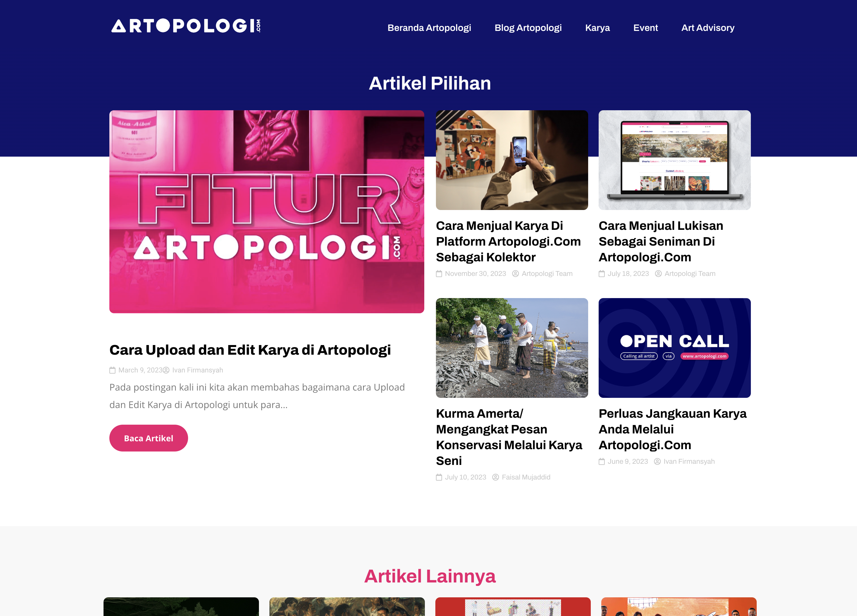Open Cara Menjual Karya Di Platform article

click(508, 242)
